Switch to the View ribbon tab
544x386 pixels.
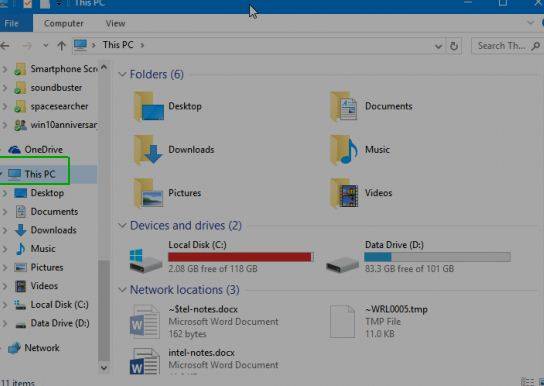tap(115, 23)
